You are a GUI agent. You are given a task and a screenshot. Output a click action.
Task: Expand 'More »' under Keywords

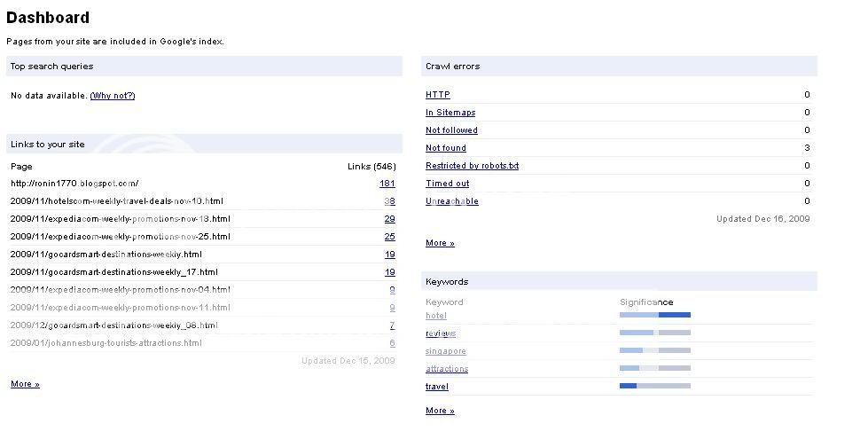(440, 411)
